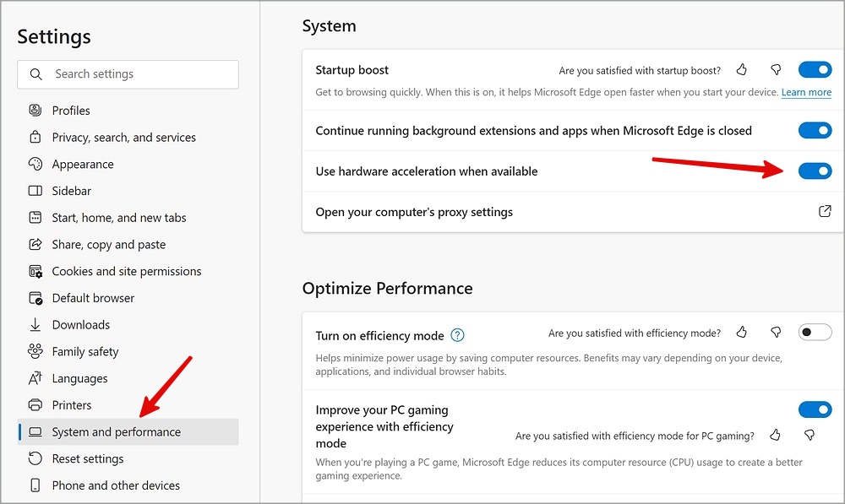845x504 pixels.
Task: Click Open your computer's proxy settings
Action: pos(574,212)
